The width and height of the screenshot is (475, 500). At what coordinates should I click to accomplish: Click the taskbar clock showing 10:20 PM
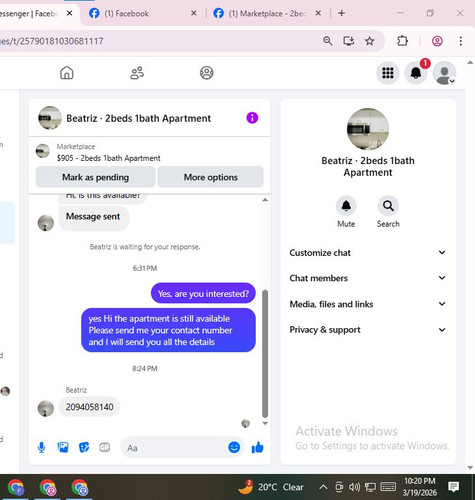[x=420, y=487]
